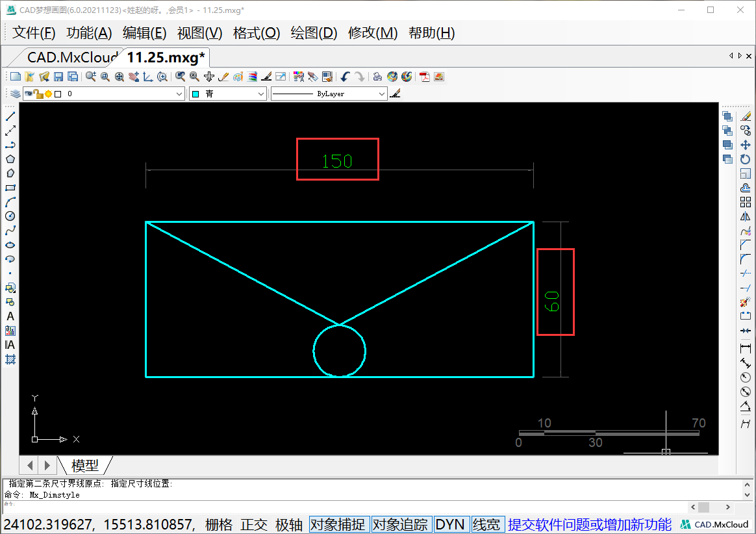
Task: Open the 绘图(D) menu
Action: tap(314, 33)
